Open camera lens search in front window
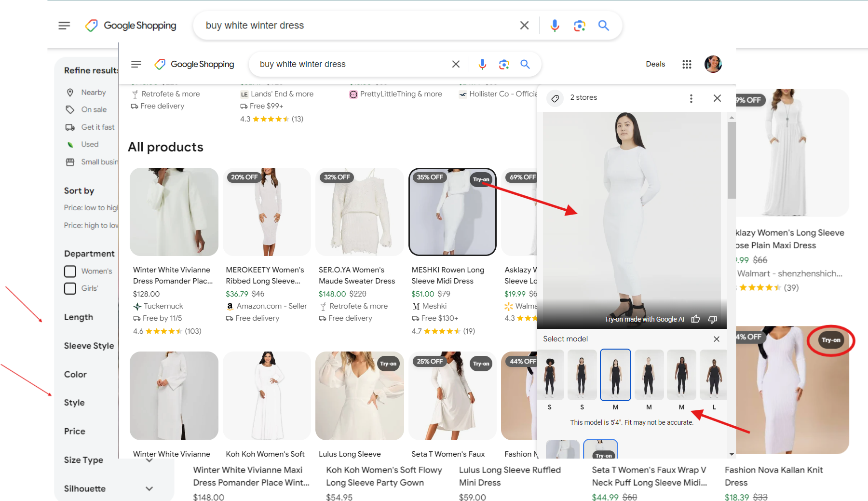 point(504,64)
